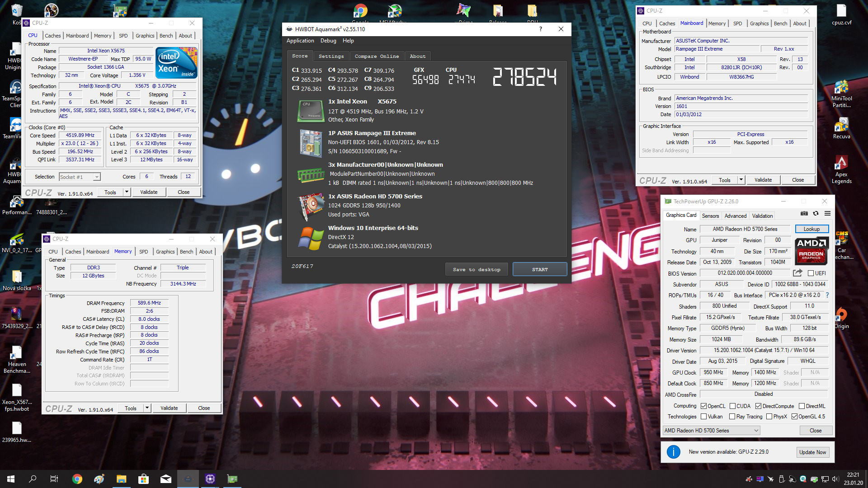
Task: Open the Socket #1 selection dropdown
Action: coord(80,177)
